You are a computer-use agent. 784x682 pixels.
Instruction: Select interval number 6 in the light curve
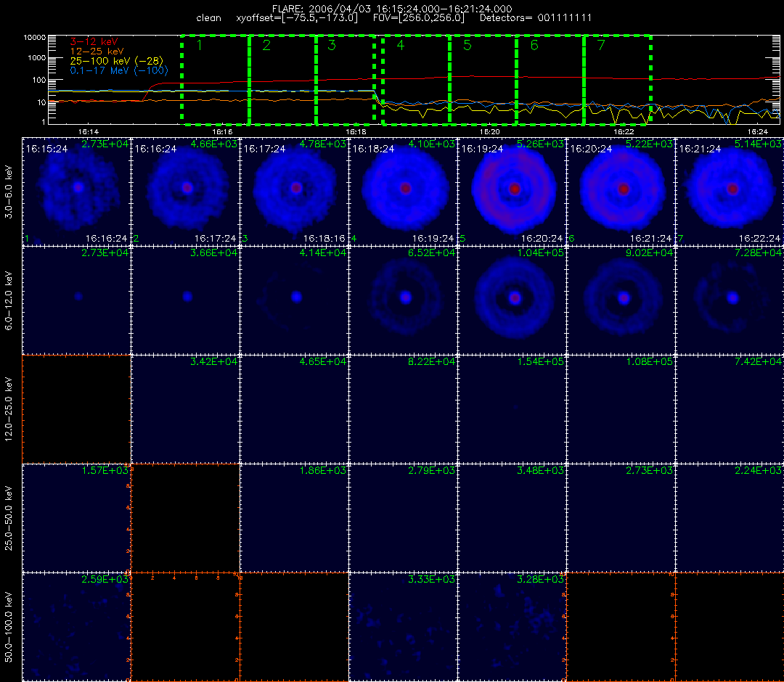[534, 46]
